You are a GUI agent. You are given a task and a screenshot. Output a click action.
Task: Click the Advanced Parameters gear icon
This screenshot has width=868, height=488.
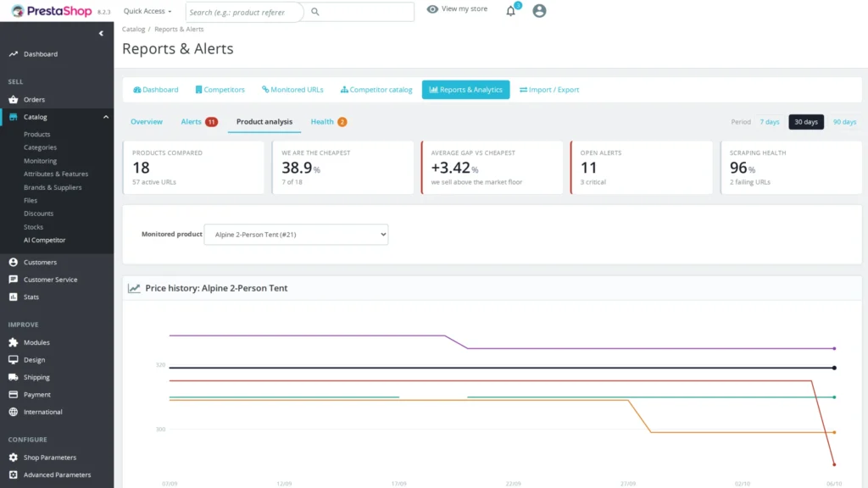(x=14, y=474)
